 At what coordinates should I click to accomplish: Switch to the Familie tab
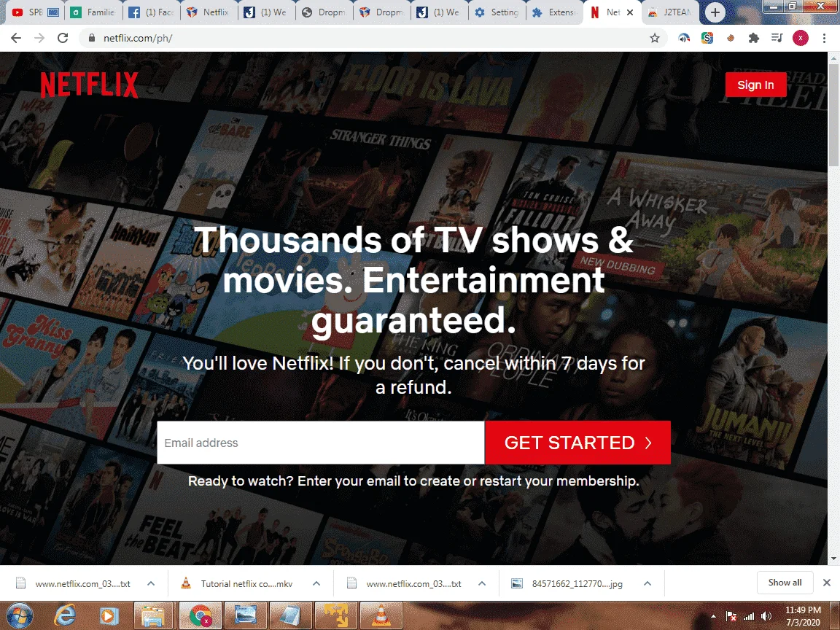pyautogui.click(x=93, y=12)
